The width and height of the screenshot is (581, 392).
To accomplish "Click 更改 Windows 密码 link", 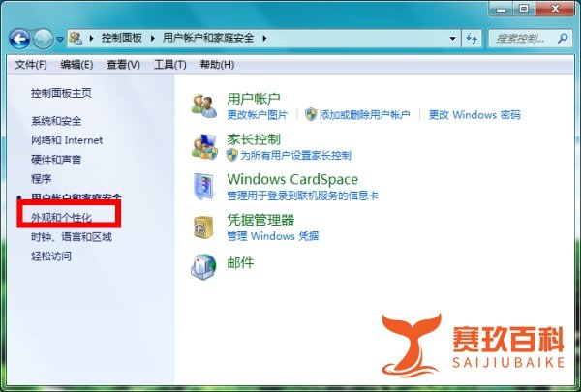I will tap(474, 115).
